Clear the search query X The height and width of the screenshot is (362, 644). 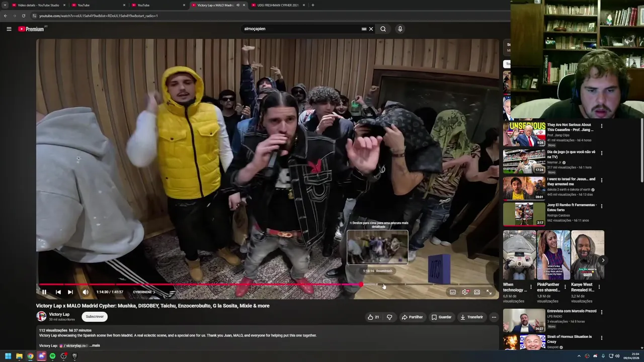[x=371, y=29]
